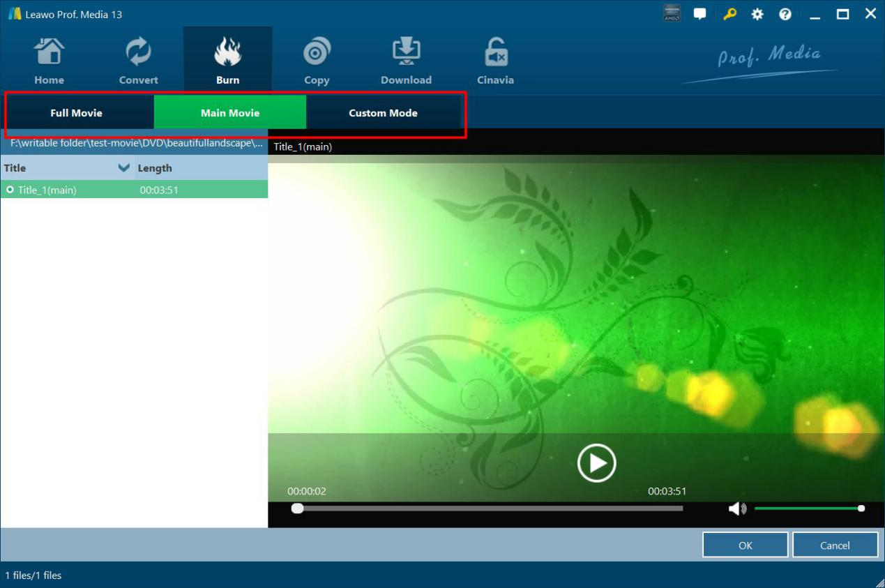
Task: Click the Length column header
Action: [155, 168]
